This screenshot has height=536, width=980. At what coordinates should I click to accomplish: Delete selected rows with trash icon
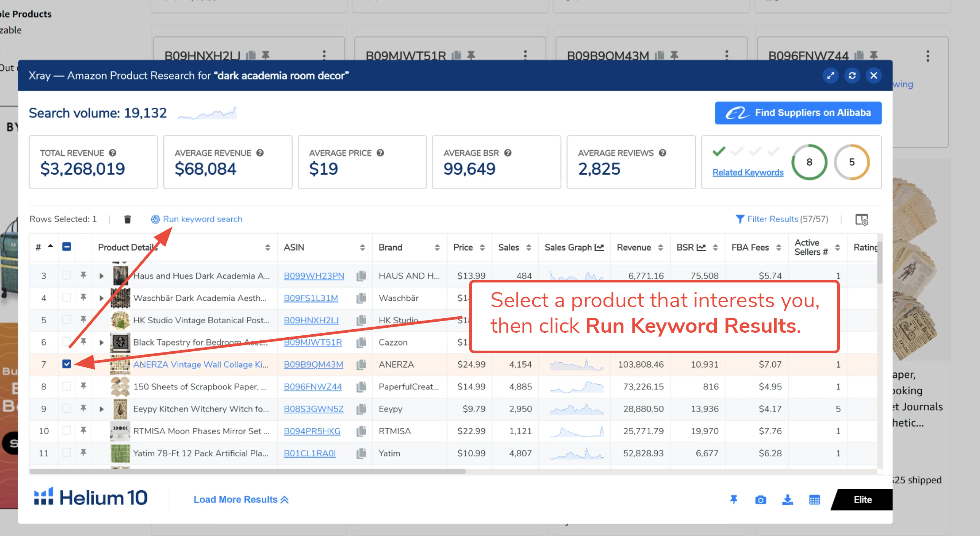click(x=127, y=219)
